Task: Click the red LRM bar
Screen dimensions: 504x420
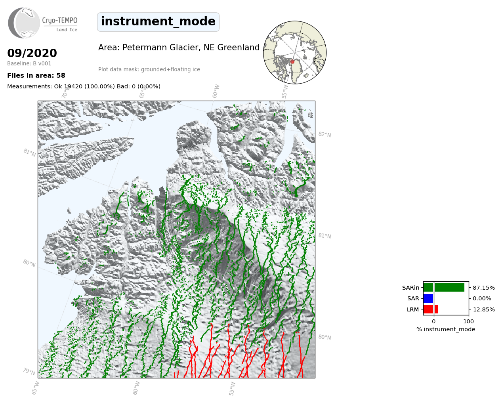Action: click(x=431, y=309)
